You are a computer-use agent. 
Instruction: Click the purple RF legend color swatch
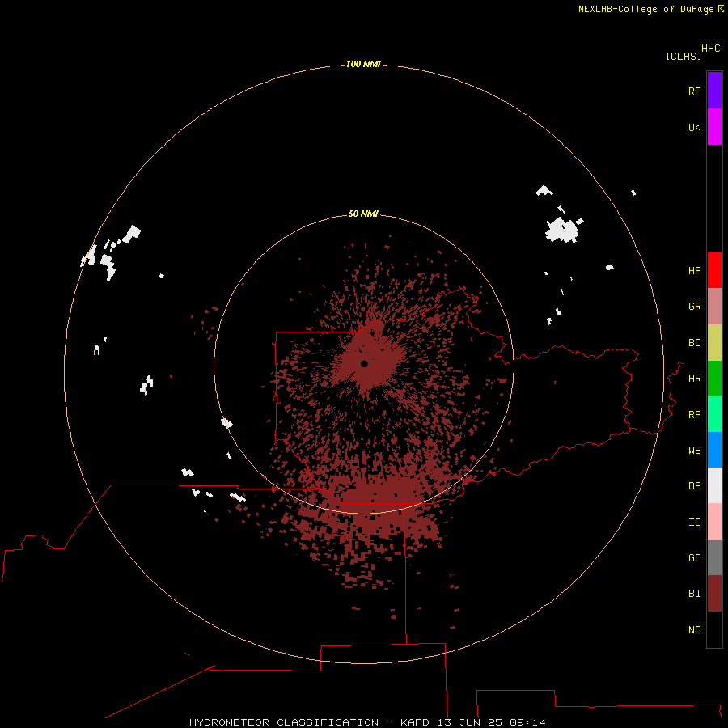(x=714, y=91)
